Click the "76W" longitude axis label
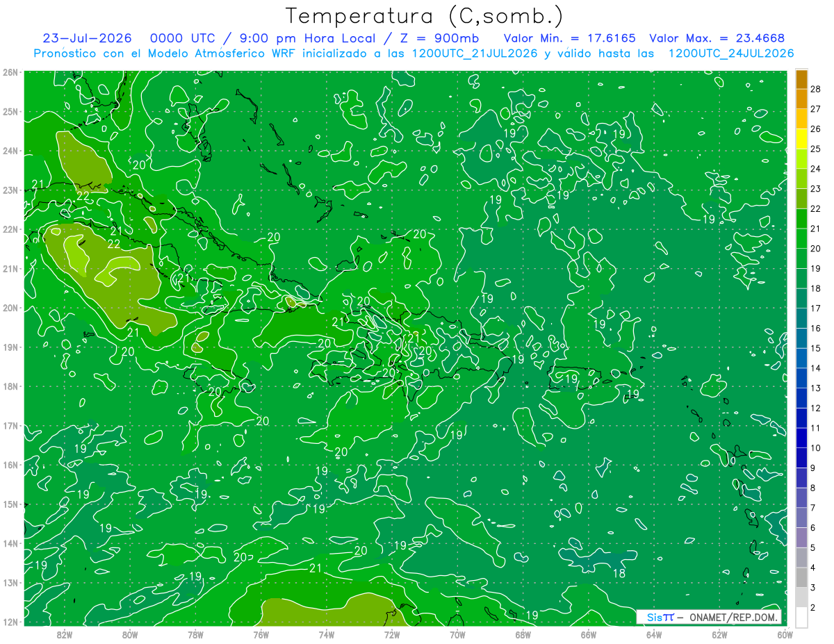The height and width of the screenshot is (644, 834). coord(261,634)
